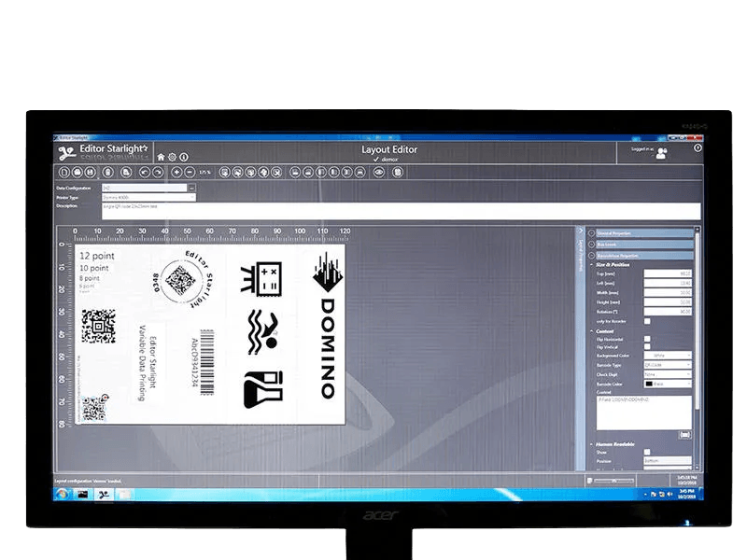Click the fifth insert-element toolbar icon
The image size is (747, 560).
click(x=276, y=173)
